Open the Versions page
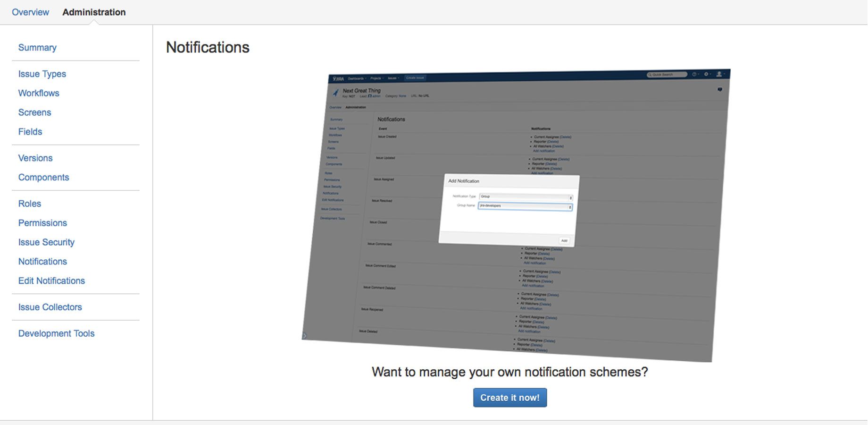 click(35, 158)
